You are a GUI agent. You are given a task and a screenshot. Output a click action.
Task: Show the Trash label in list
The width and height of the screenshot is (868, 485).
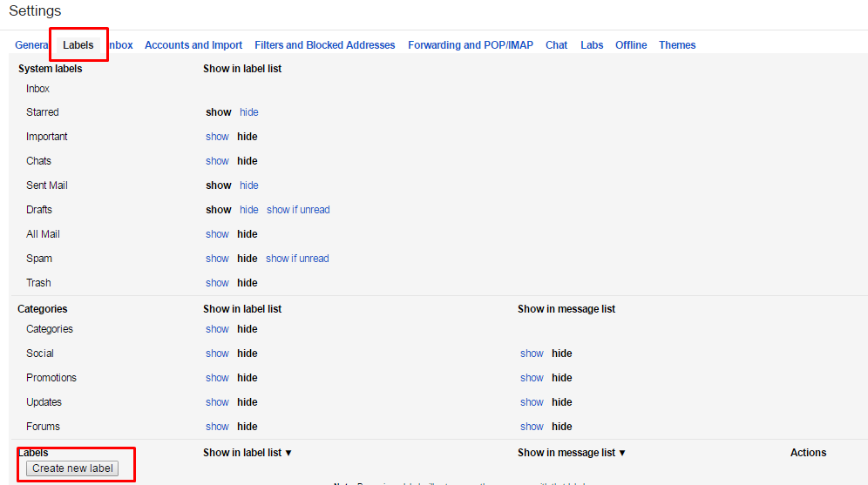[x=217, y=283]
